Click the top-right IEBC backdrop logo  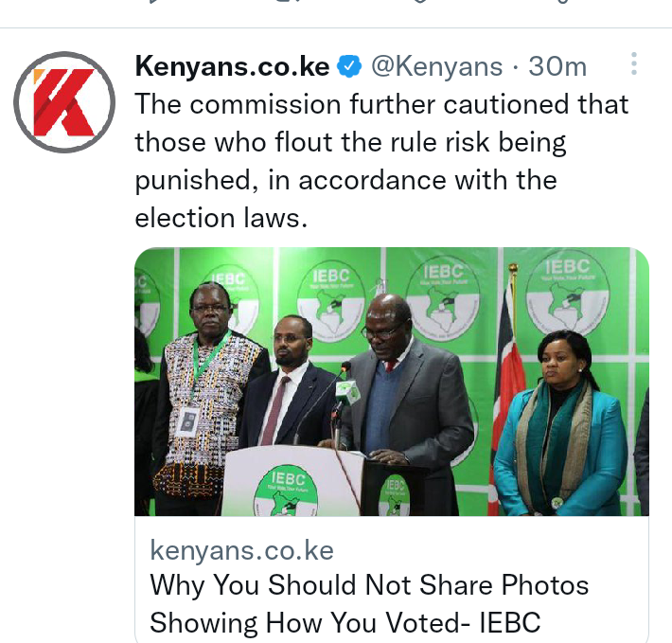[x=568, y=295]
